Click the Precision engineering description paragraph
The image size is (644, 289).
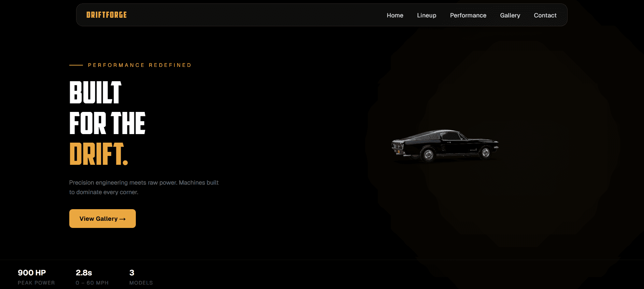[x=144, y=187]
